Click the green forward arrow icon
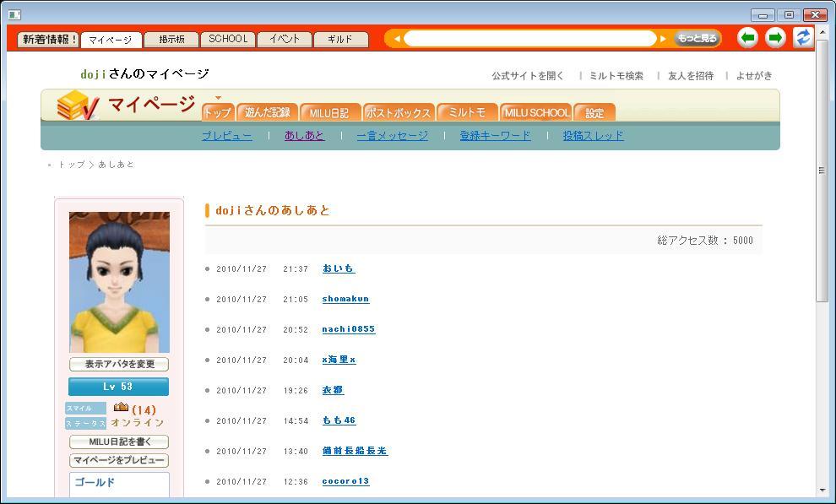The image size is (836, 504). click(774, 38)
